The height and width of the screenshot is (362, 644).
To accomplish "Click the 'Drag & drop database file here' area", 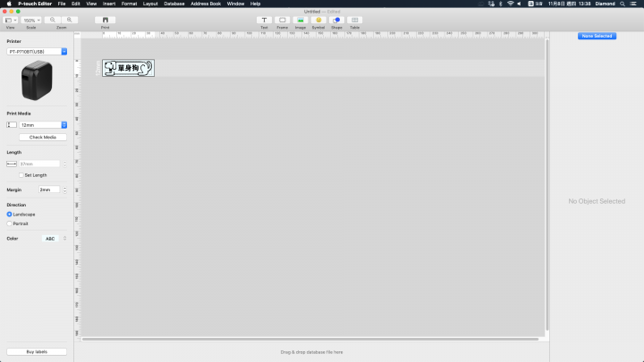I will coord(311,352).
